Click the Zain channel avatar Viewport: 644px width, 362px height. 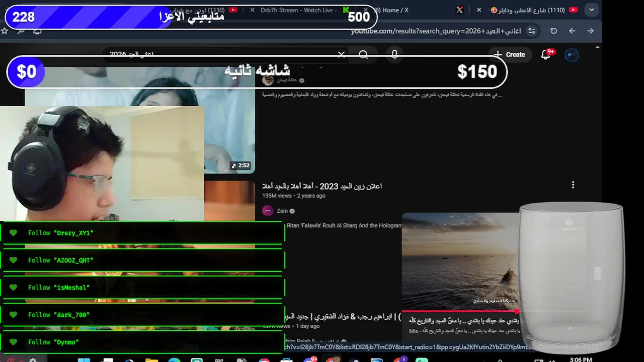tap(268, 211)
